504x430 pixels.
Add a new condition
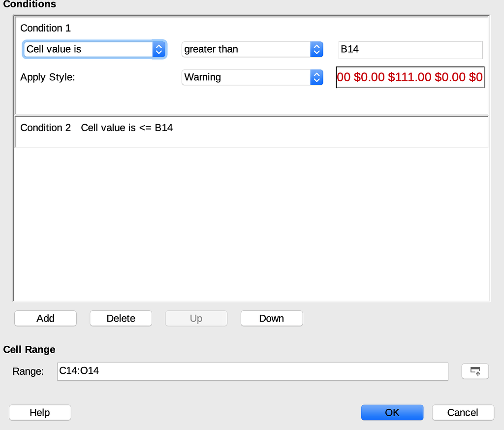(45, 318)
